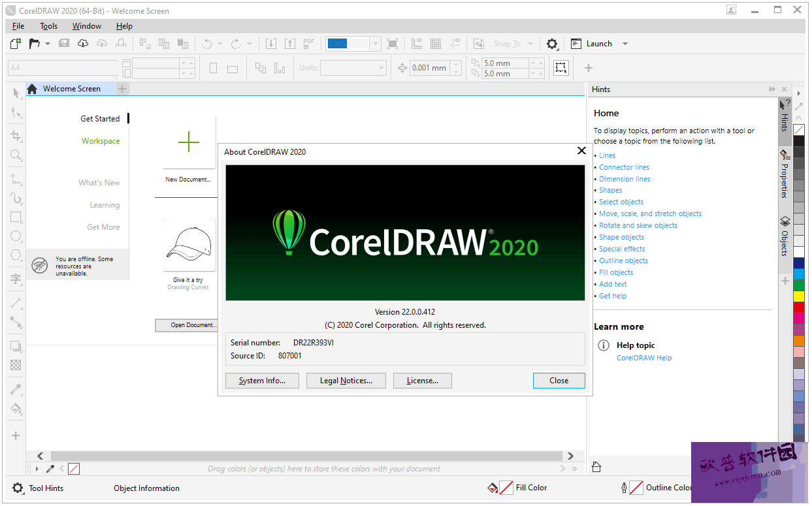
Task: Pick the red palette swatch
Action: pos(799,308)
